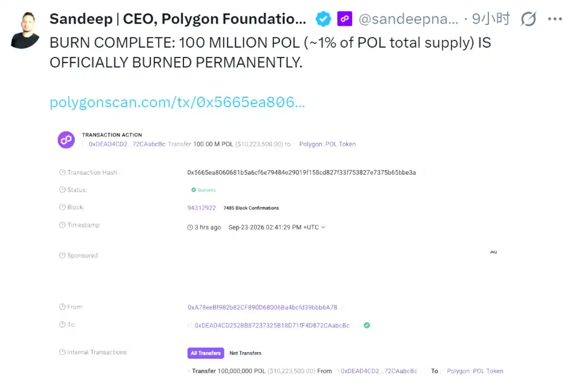Click the help icon beside Internal Transactions
This screenshot has height=392, width=582.
62,352
